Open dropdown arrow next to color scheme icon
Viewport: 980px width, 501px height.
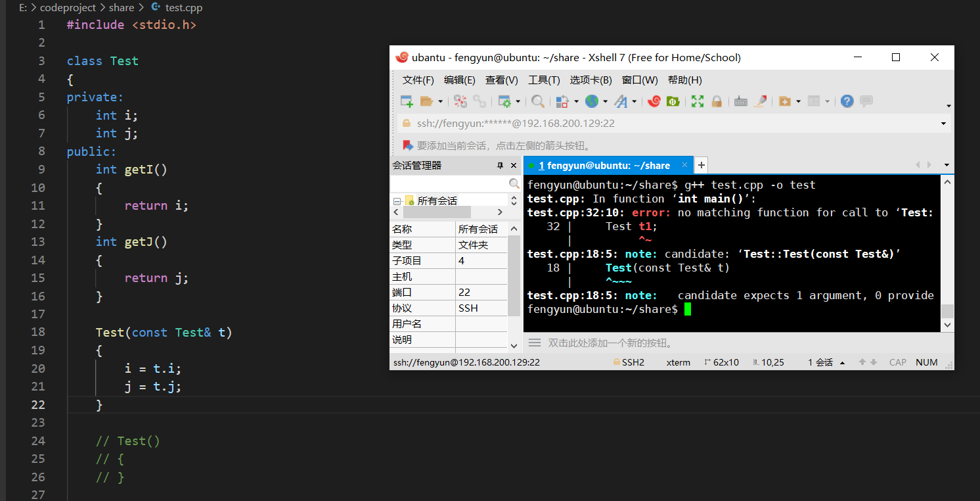576,101
